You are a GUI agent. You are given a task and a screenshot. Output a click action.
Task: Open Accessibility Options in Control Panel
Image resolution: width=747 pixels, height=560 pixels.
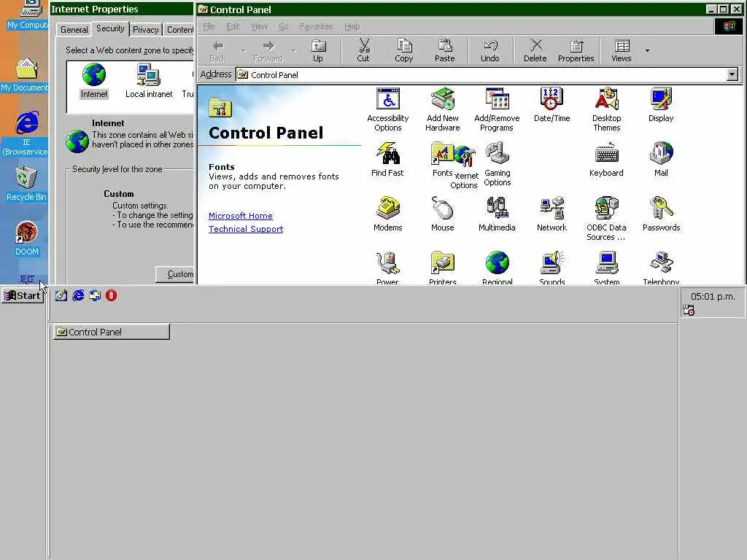pyautogui.click(x=388, y=109)
